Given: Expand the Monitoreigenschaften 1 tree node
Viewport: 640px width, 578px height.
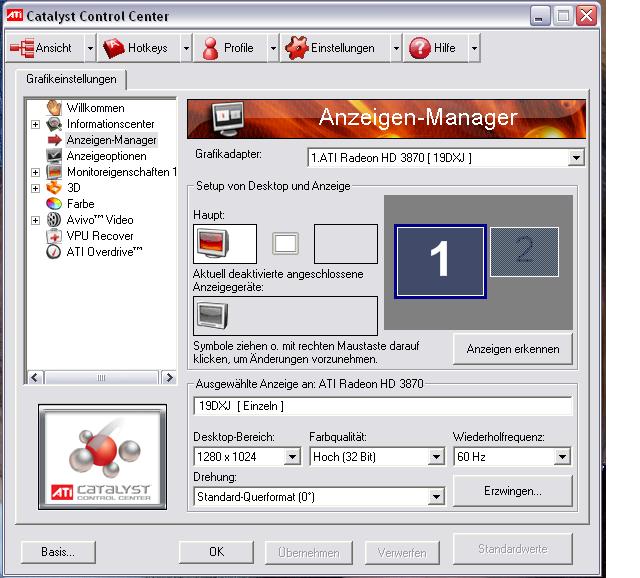Looking at the screenshot, I should click(x=36, y=172).
